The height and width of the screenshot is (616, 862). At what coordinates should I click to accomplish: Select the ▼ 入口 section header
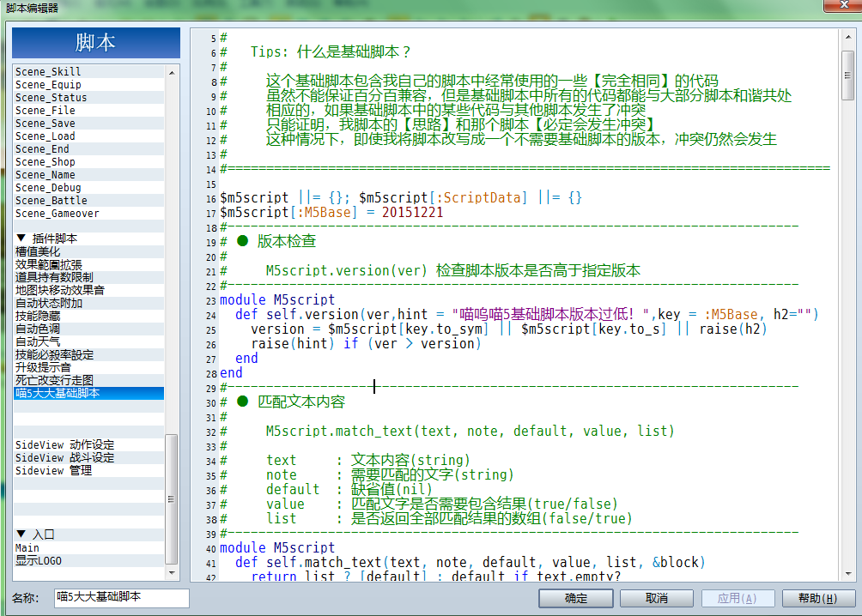[88, 534]
